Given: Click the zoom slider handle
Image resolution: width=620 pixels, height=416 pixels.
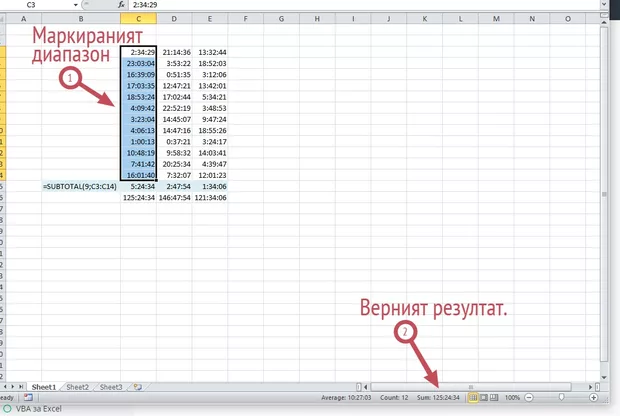Looking at the screenshot, I should tap(561, 397).
